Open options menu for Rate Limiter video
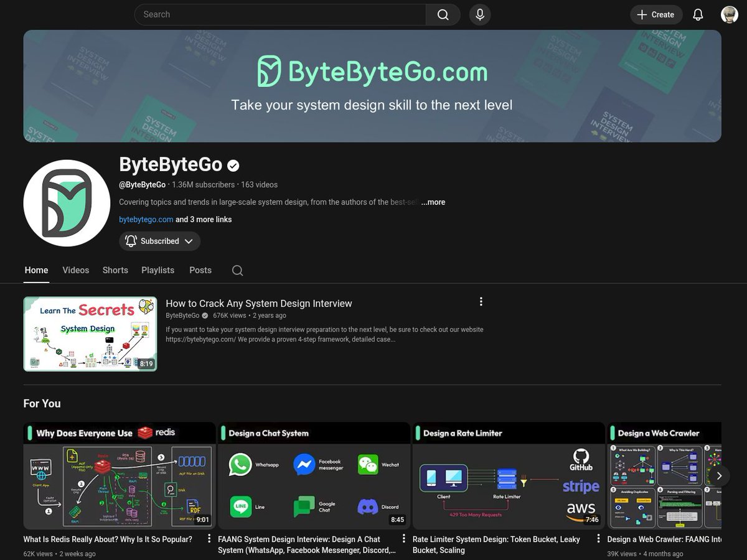747x560 pixels. tap(598, 539)
